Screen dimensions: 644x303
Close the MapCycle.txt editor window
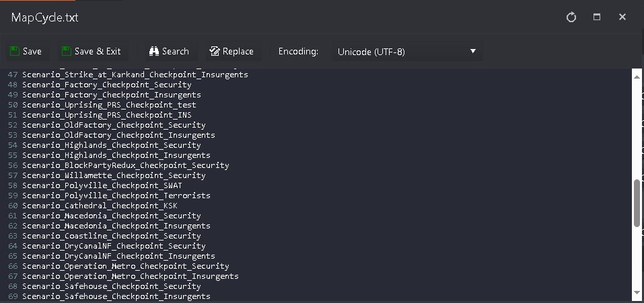622,17
